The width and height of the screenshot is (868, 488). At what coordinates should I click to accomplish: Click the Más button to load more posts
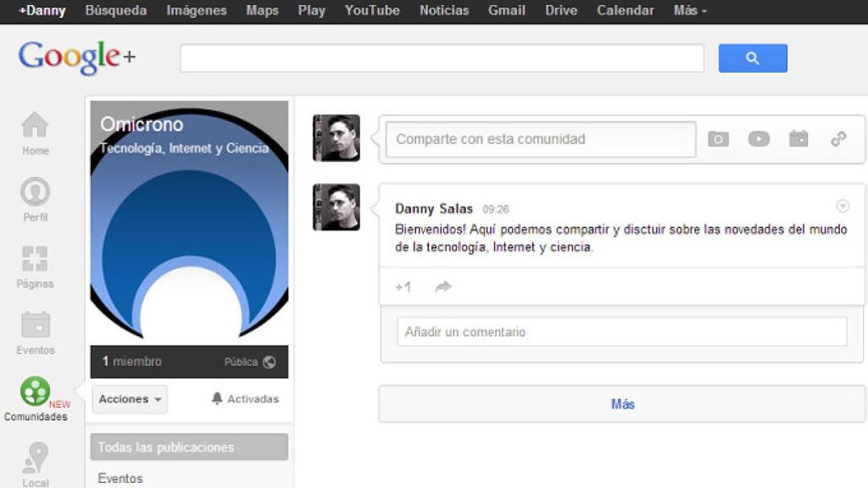[x=622, y=404]
